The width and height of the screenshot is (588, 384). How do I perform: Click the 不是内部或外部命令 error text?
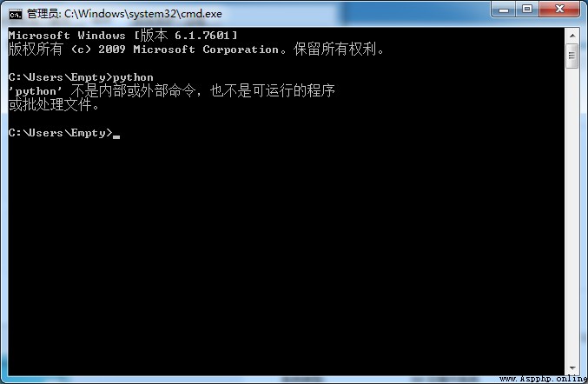coord(133,91)
